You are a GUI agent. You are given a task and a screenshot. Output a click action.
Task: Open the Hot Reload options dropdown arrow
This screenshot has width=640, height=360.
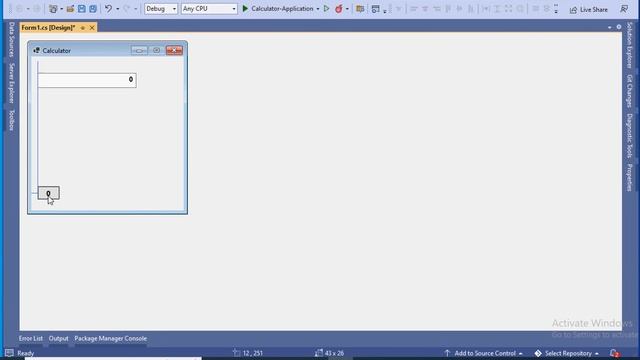[347, 9]
